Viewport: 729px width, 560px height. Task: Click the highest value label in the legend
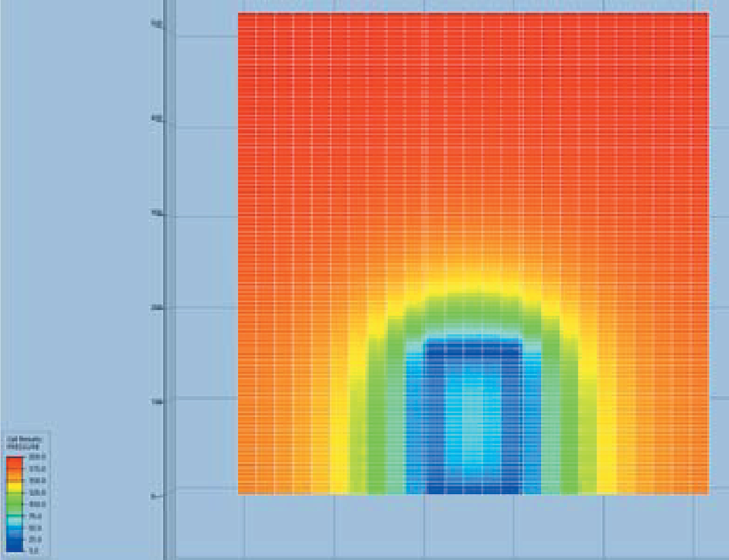point(37,457)
